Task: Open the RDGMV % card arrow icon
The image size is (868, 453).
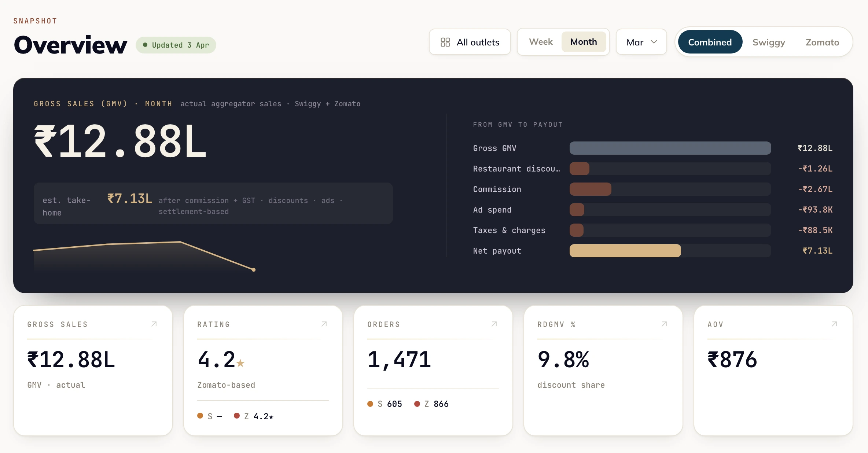Action: (x=665, y=324)
